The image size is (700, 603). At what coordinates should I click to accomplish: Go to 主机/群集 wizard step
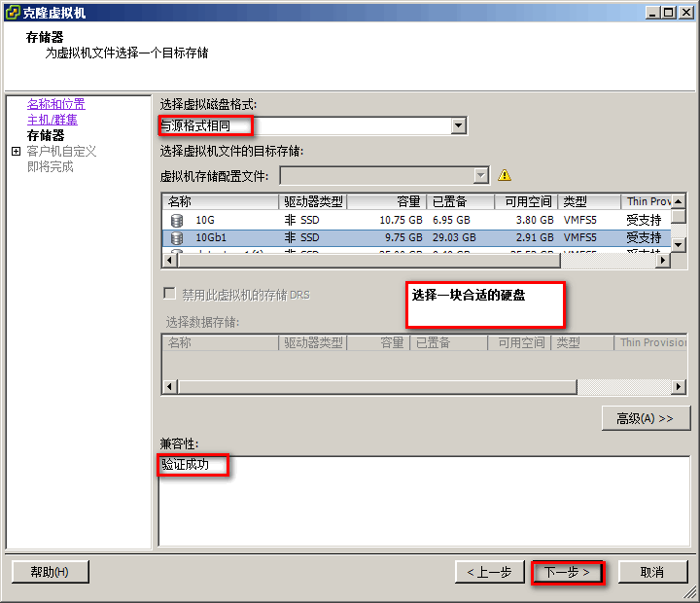[x=52, y=120]
